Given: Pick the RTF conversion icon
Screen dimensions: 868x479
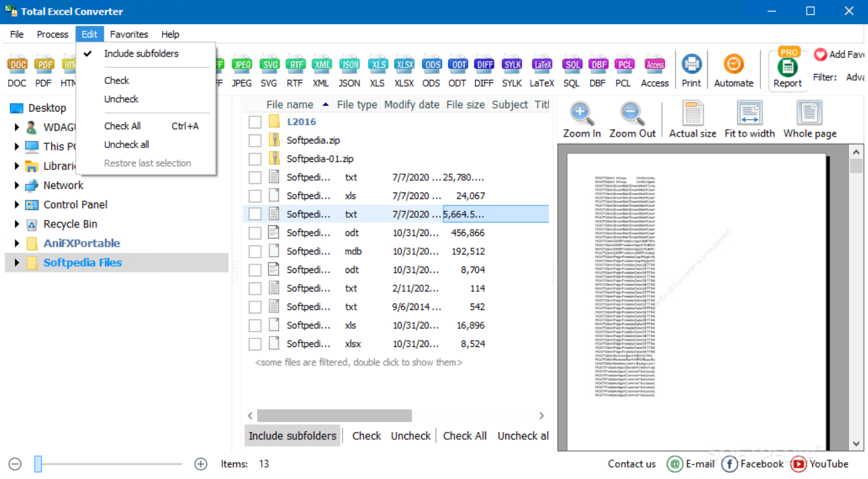Looking at the screenshot, I should coord(295,71).
